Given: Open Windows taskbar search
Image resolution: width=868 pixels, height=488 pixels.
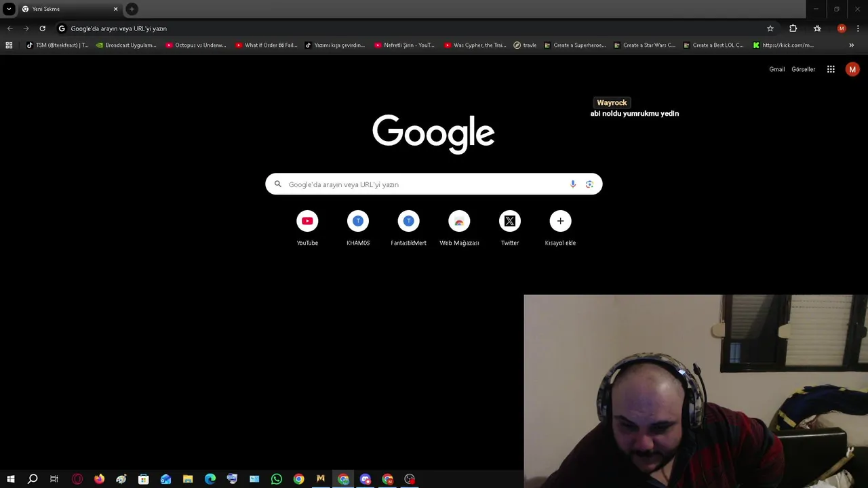Looking at the screenshot, I should coord(32,479).
